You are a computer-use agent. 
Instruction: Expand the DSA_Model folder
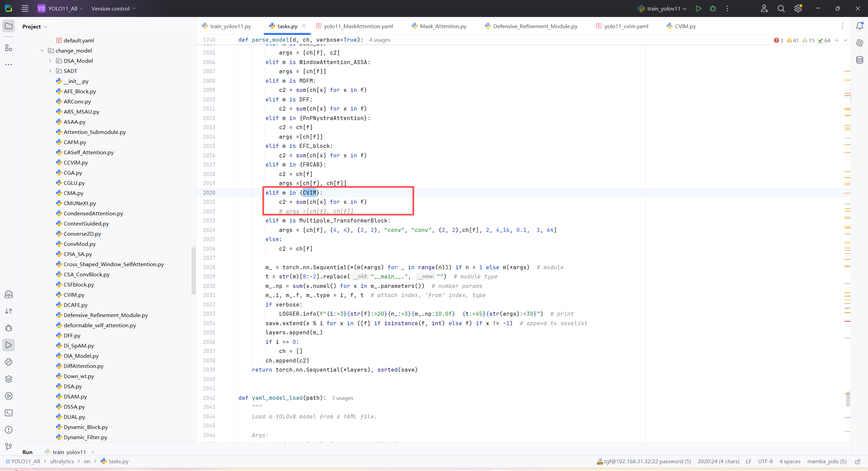tap(50, 61)
